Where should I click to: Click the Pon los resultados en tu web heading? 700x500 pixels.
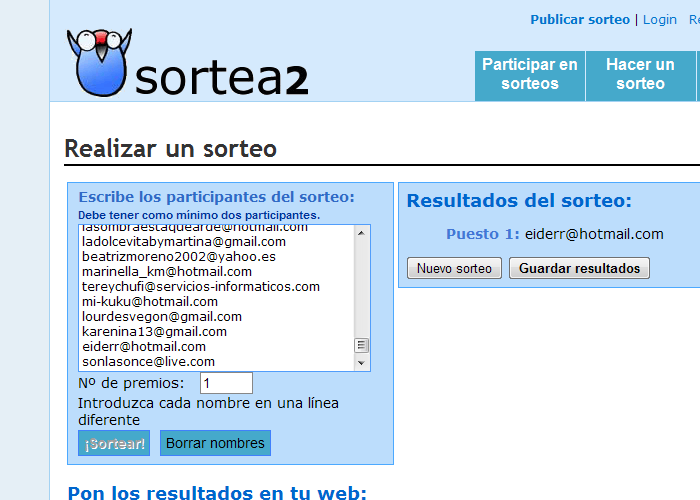[x=217, y=492]
